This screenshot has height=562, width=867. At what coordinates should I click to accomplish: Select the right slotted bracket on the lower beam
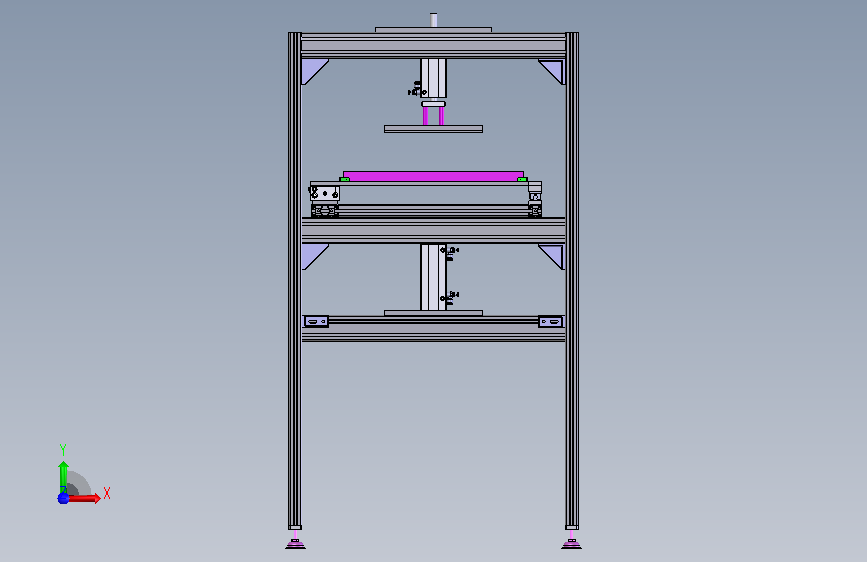point(551,321)
